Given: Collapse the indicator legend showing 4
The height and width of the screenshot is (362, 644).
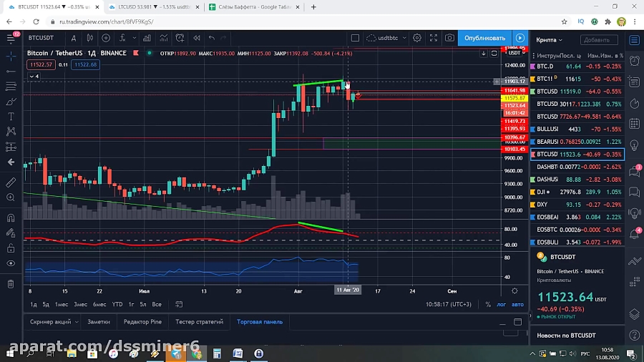Looking at the screenshot, I should [34, 77].
